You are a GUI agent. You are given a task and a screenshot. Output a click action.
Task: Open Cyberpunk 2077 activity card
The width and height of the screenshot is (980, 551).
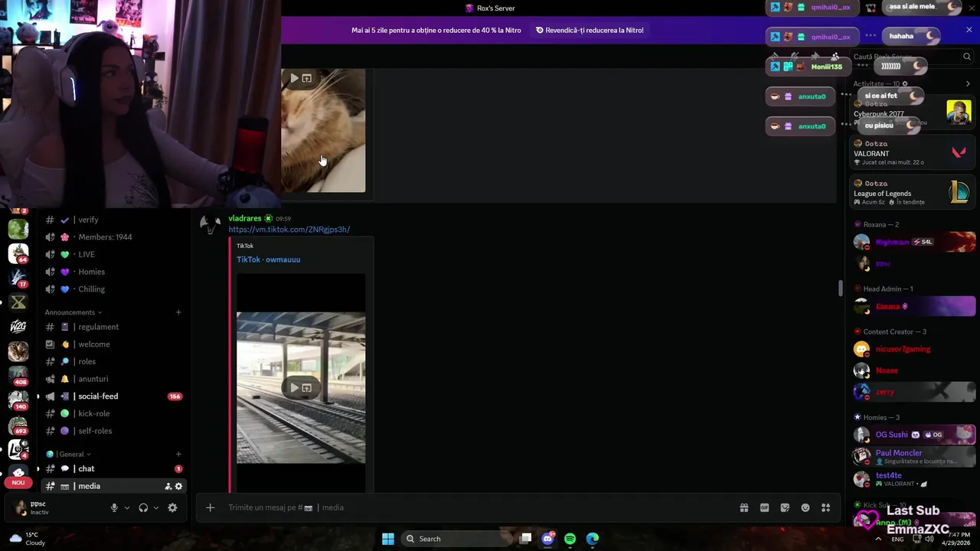click(913, 112)
